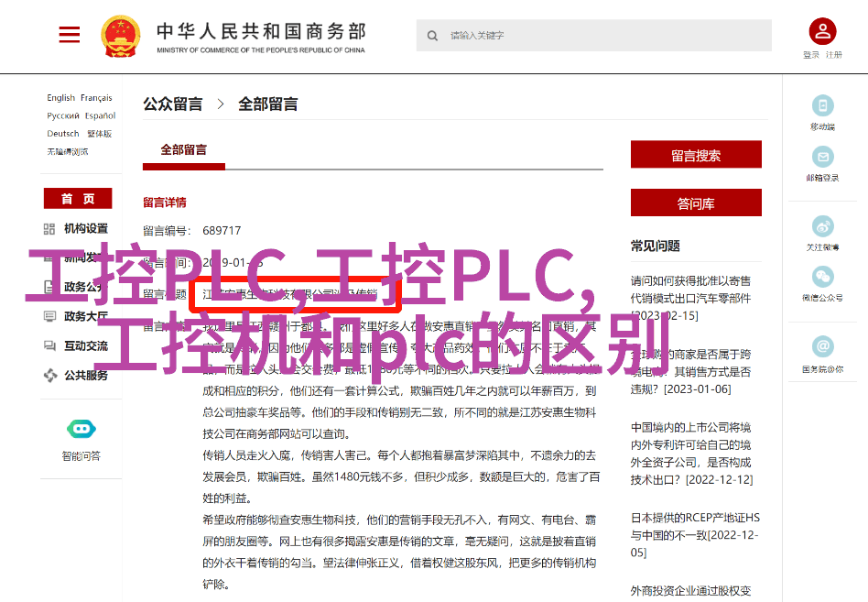Click the 首页 home button

[78, 198]
